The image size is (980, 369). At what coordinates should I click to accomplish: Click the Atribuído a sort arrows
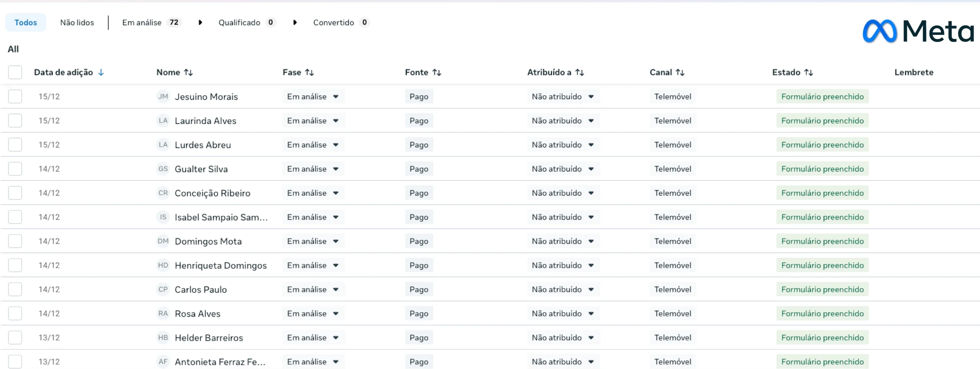580,72
